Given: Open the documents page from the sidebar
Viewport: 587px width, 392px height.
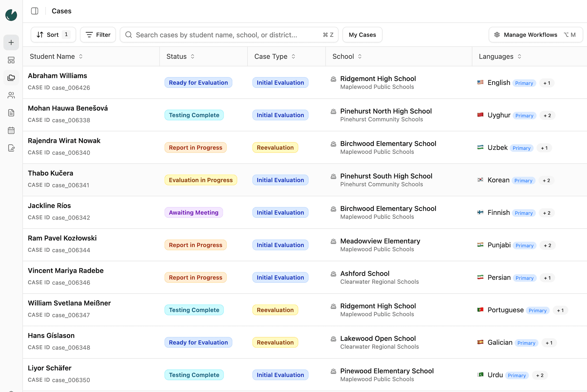Looking at the screenshot, I should click(x=11, y=113).
